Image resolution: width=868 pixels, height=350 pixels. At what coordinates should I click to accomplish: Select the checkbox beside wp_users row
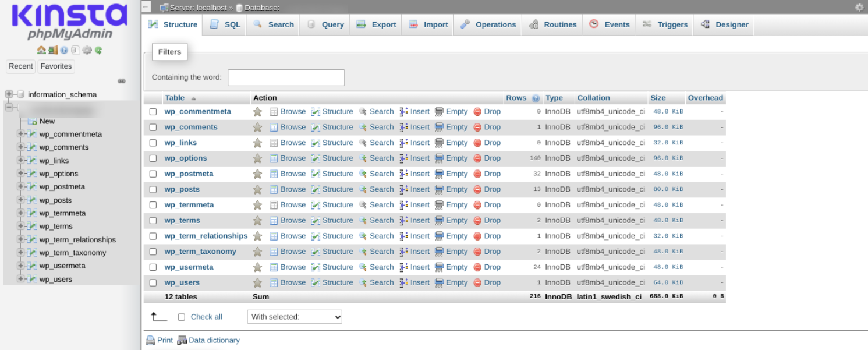(x=153, y=282)
